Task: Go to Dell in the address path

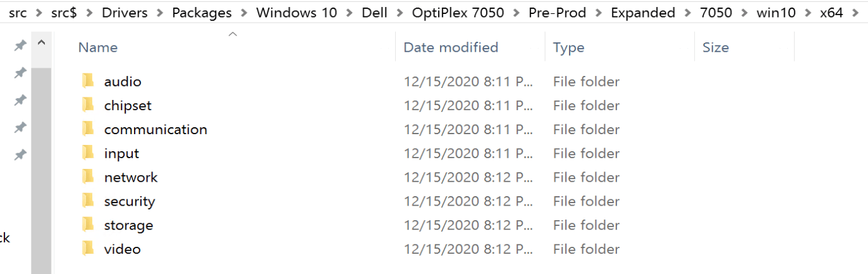Action: 374,13
